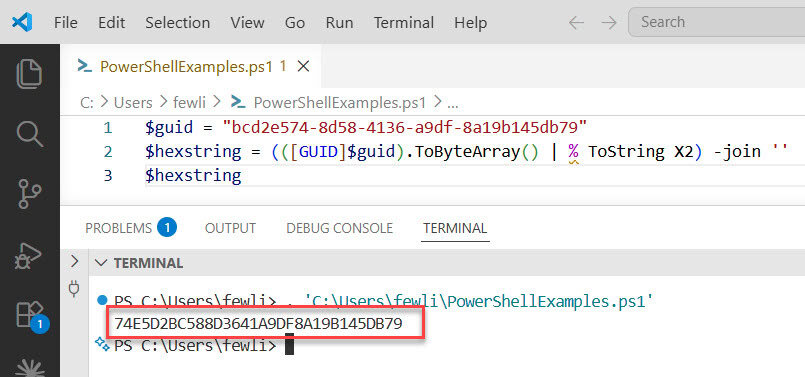Click breadcrumb segment 'Users'
Image resolution: width=805 pixels, height=377 pixels.
(133, 102)
